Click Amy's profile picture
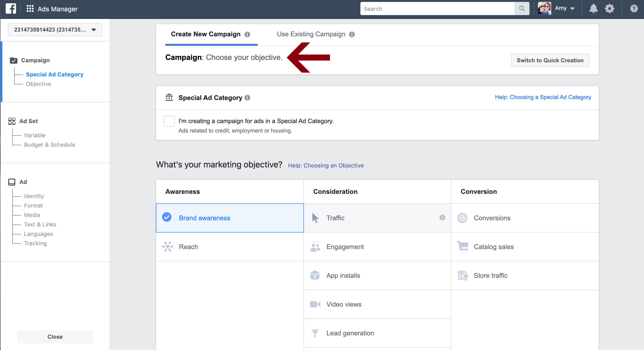The image size is (644, 350). point(544,9)
